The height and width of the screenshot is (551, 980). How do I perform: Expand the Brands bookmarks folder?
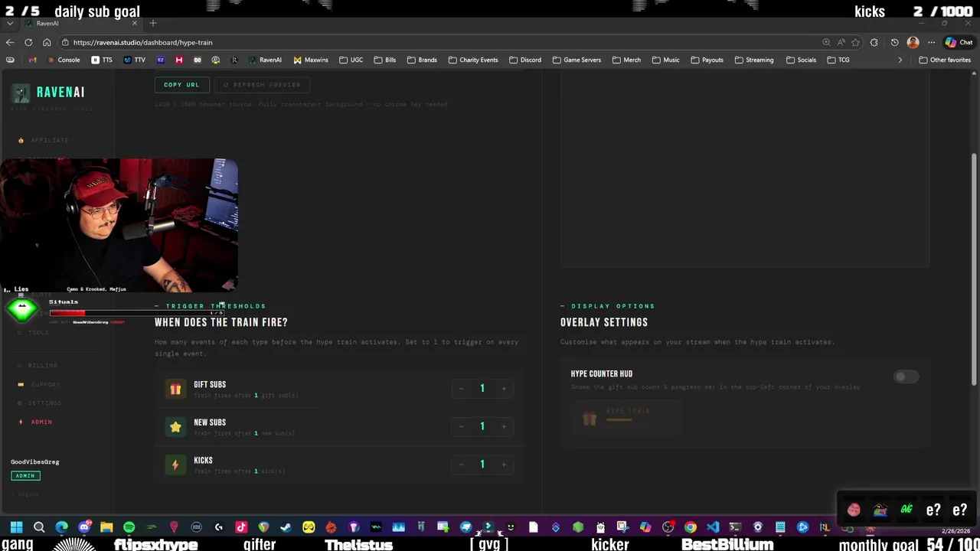(x=422, y=60)
